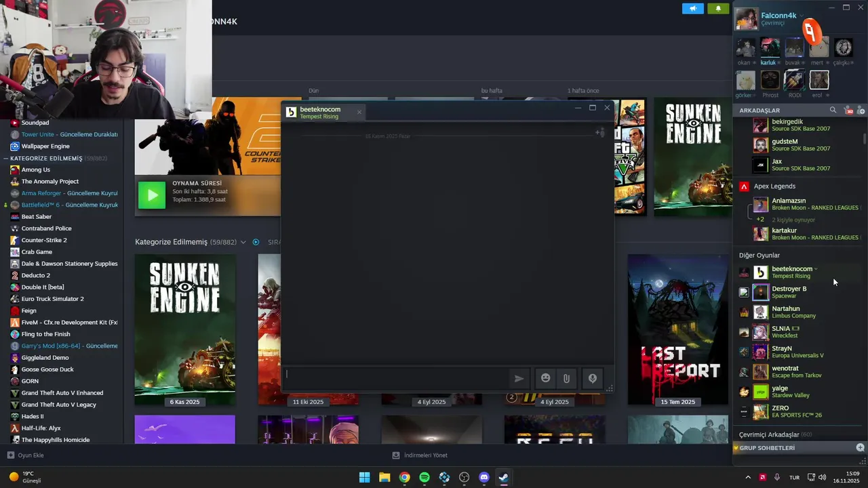868x488 pixels.
Task: Open chat with SLNIA
Action: [800, 332]
